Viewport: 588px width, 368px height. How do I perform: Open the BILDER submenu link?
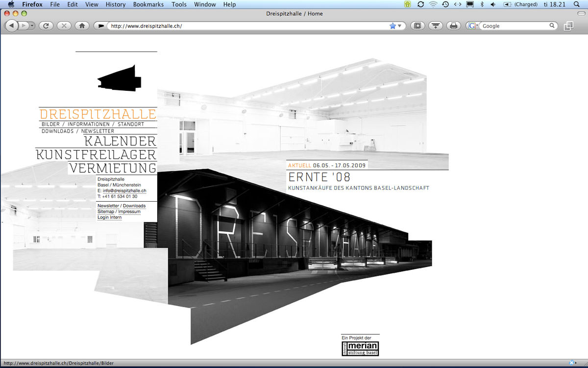(50, 125)
